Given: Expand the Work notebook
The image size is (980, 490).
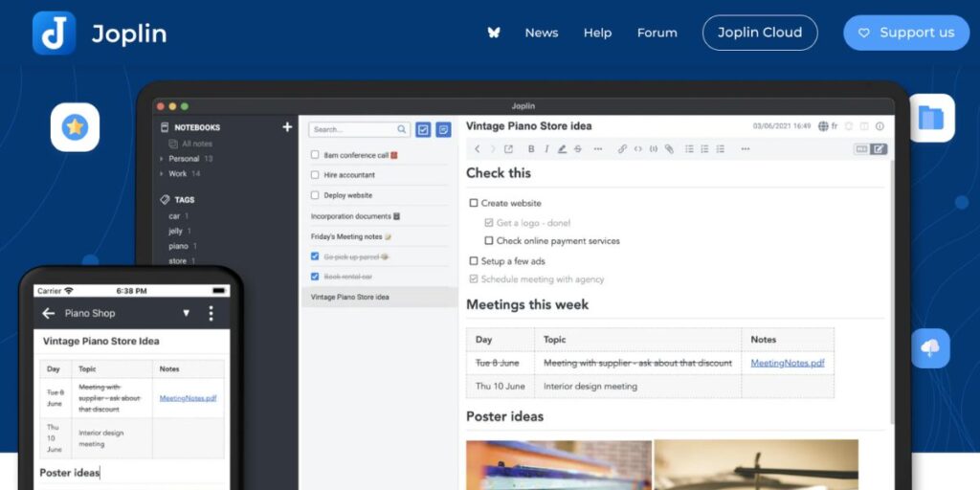Looking at the screenshot, I should point(162,174).
